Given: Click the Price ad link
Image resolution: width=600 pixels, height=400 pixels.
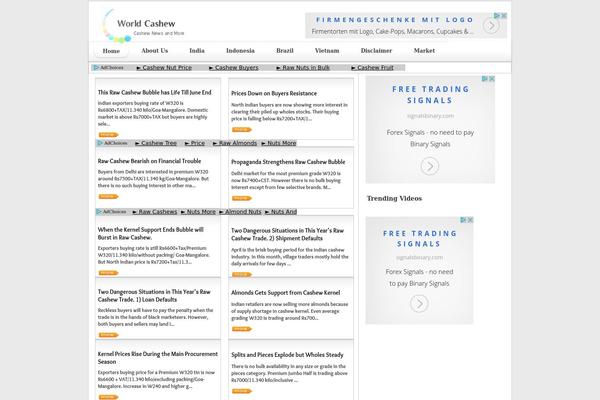Looking at the screenshot, I should pyautogui.click(x=195, y=143).
